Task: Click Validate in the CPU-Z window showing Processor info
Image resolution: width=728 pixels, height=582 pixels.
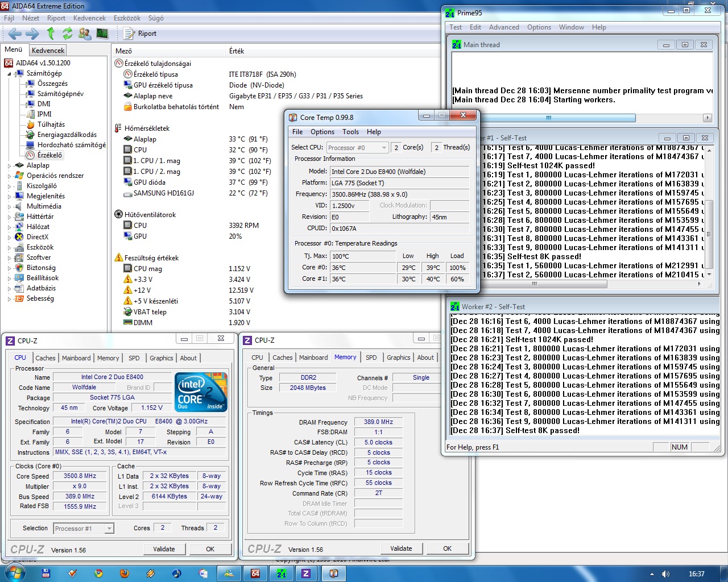Action: click(x=164, y=549)
